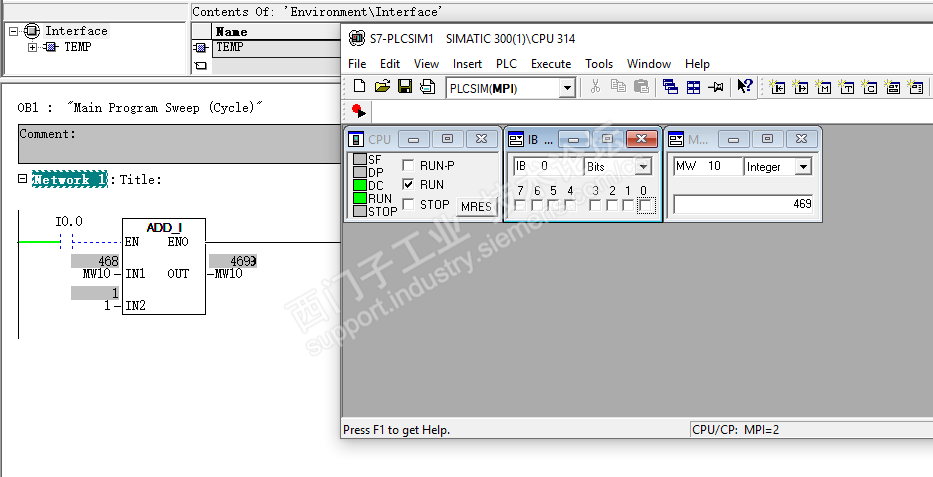Toggle input bit 4 checkbox of IB 0

pos(570,205)
